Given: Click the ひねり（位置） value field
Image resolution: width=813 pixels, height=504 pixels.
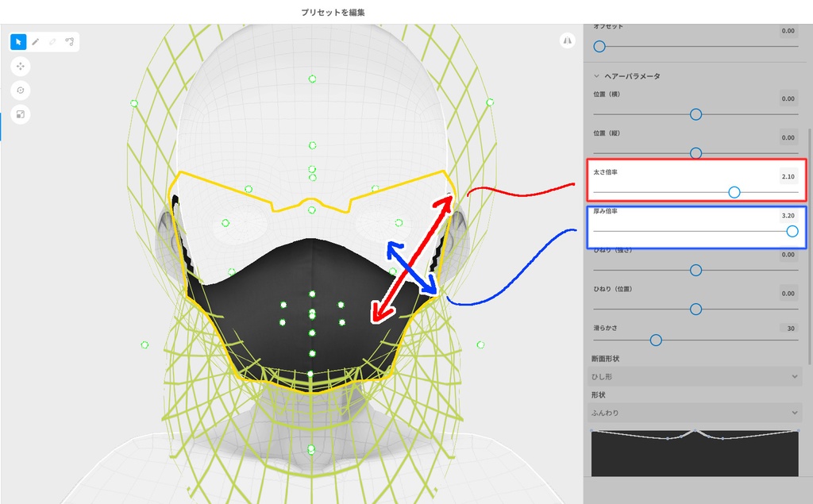Looking at the screenshot, I should click(x=788, y=293).
